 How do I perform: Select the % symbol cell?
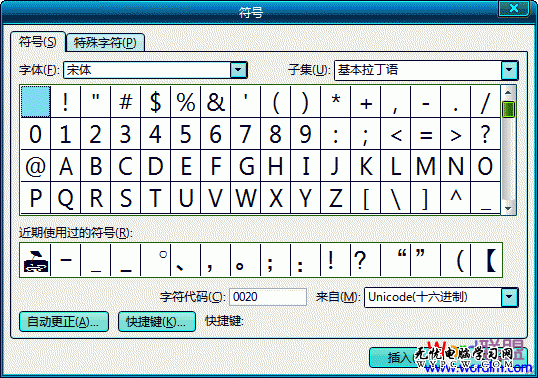186,102
